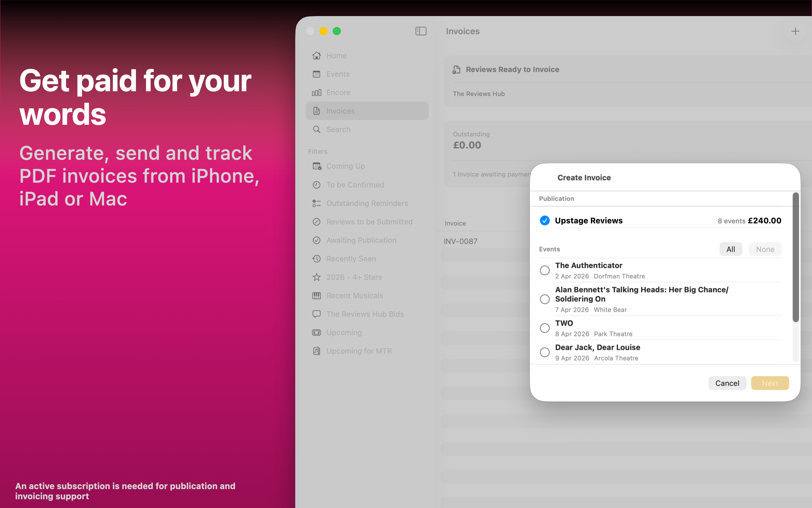Open Coming Up filter icon
Screen dimensions: 812x508
click(x=317, y=166)
